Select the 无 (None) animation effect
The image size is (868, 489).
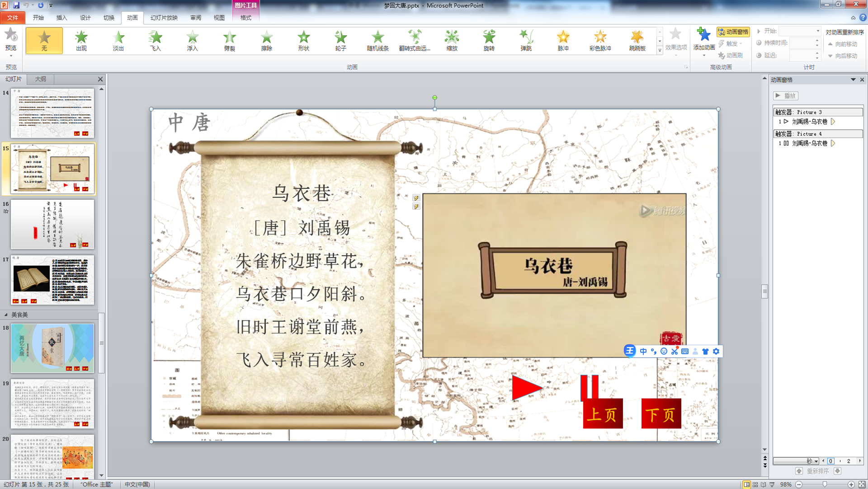click(44, 41)
